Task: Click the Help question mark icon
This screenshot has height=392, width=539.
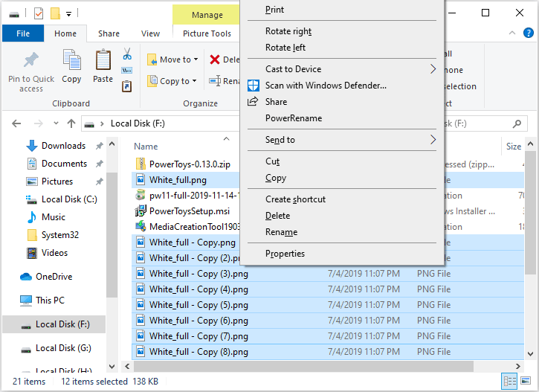Action: tap(529, 33)
